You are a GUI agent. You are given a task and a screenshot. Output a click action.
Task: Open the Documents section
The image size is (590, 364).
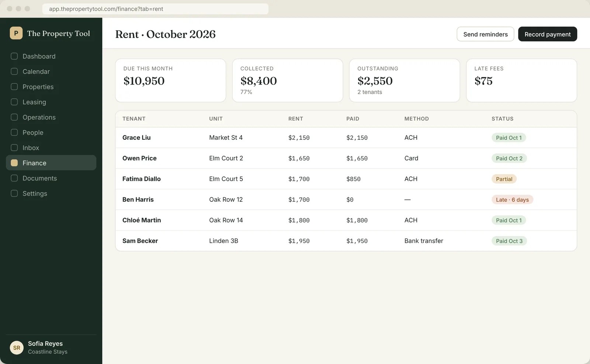point(51,178)
